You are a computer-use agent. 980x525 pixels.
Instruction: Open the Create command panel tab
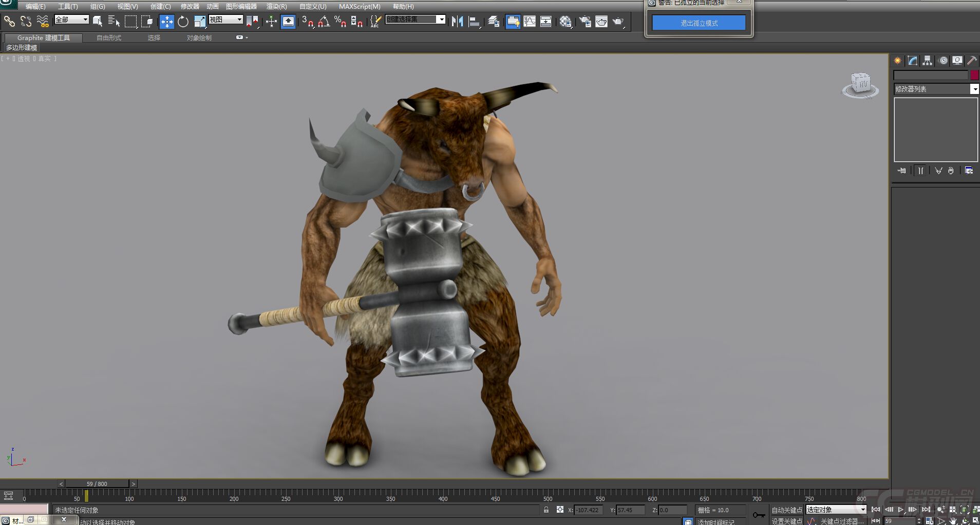click(898, 60)
